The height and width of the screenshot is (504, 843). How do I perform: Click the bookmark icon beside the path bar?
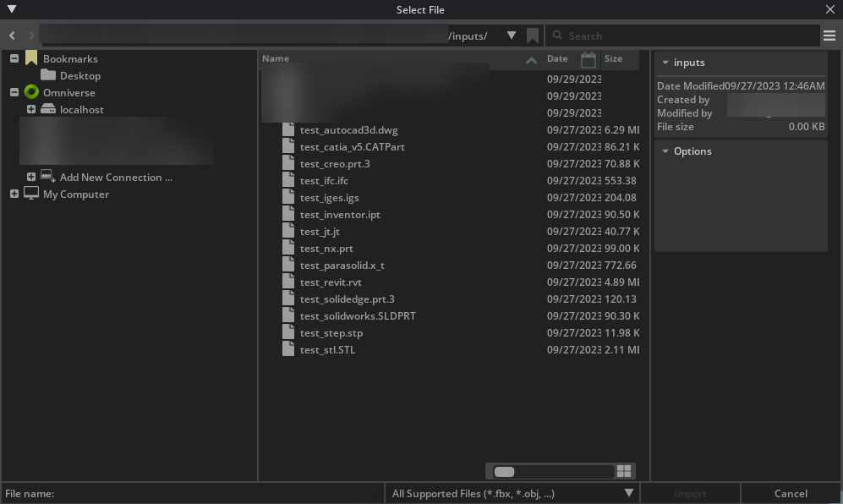pos(533,36)
